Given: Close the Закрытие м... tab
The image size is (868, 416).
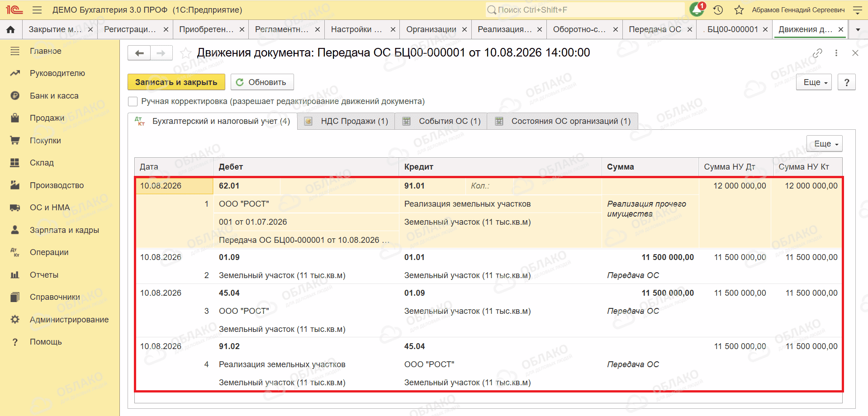Looking at the screenshot, I should pyautogui.click(x=90, y=29).
